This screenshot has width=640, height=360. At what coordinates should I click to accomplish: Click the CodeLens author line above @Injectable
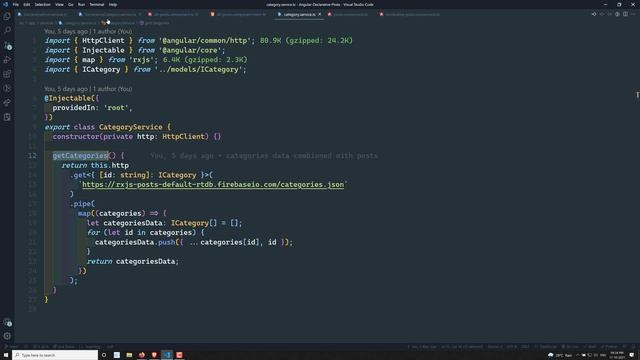(88, 89)
